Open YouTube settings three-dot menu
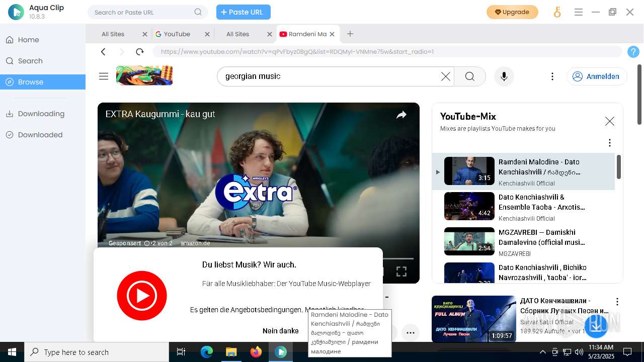This screenshot has width=644, height=362. (x=552, y=76)
